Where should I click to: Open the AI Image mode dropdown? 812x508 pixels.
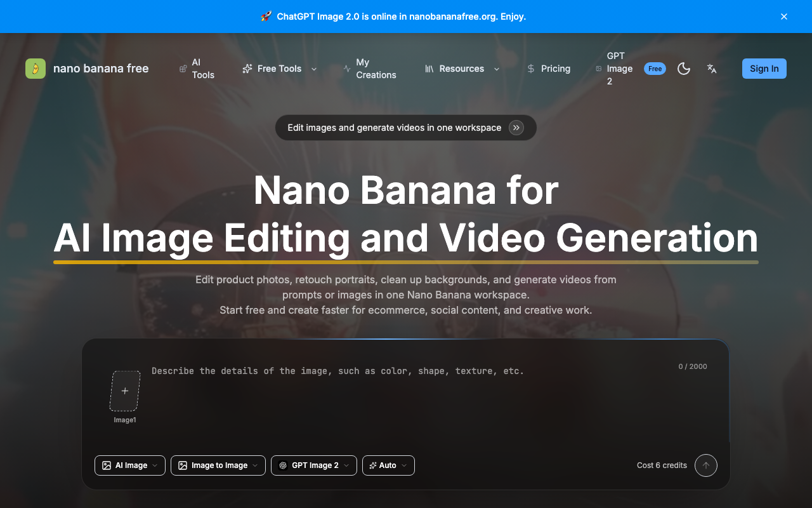tap(130, 465)
